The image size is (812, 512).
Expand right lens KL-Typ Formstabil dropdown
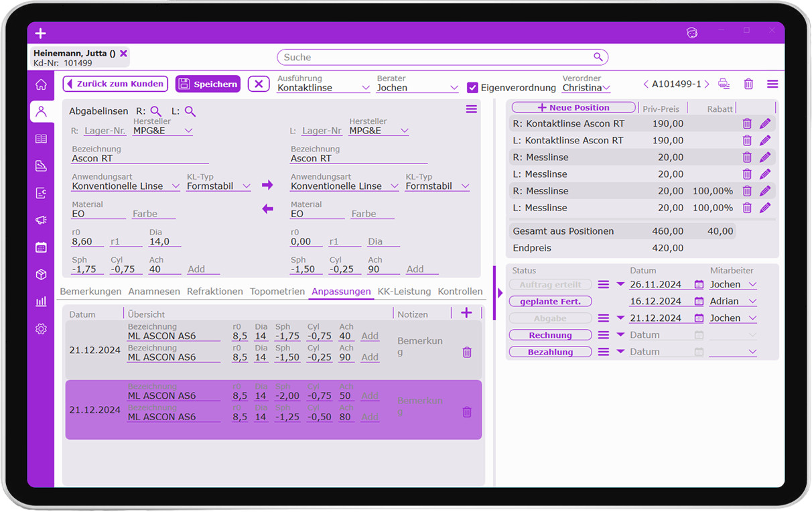point(246,186)
